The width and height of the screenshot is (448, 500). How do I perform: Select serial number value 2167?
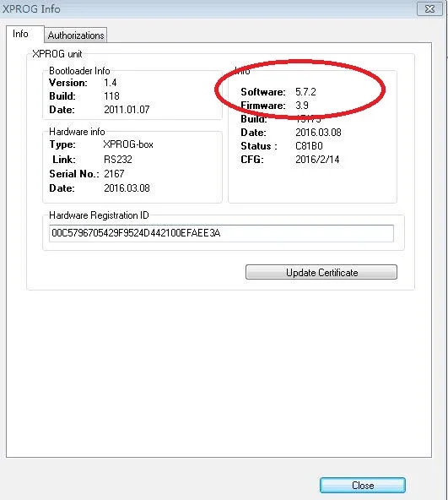point(114,174)
